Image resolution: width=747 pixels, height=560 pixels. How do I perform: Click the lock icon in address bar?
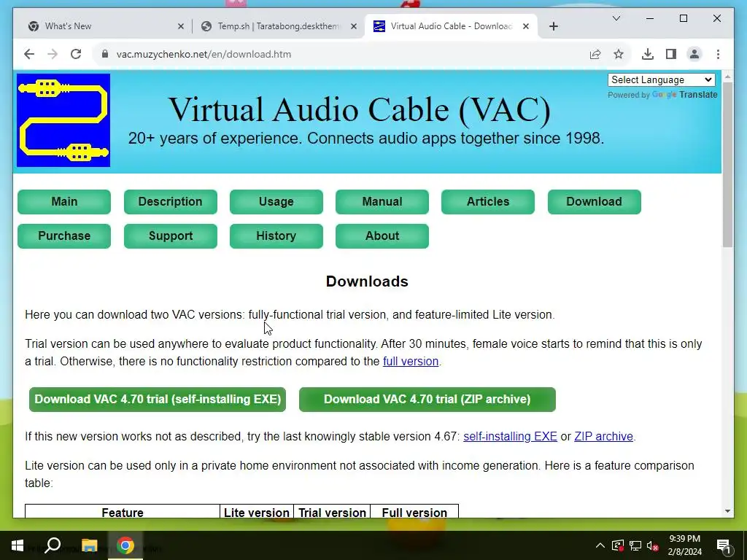(x=105, y=54)
